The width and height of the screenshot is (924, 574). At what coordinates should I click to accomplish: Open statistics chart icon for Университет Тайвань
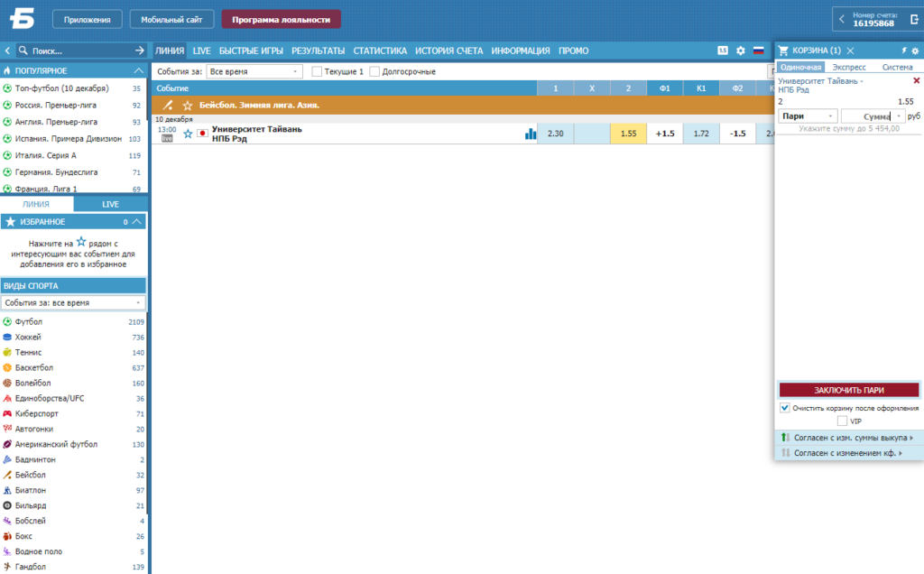pos(531,134)
